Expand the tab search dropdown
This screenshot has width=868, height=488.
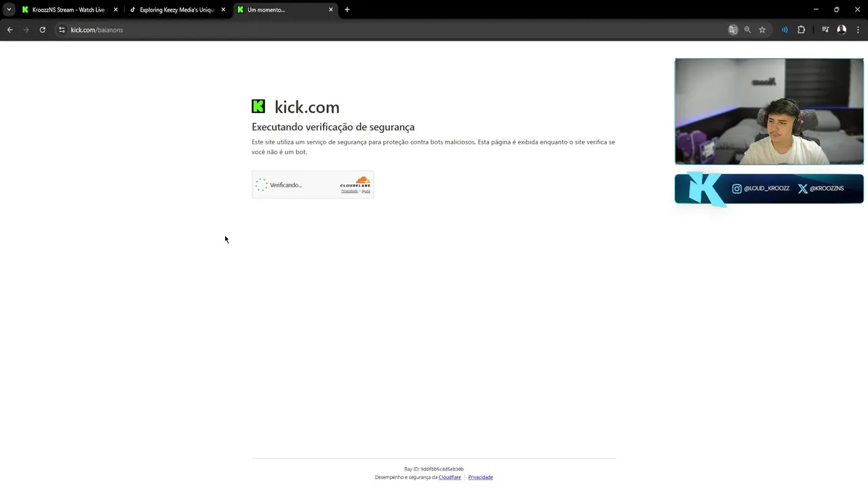tap(9, 9)
